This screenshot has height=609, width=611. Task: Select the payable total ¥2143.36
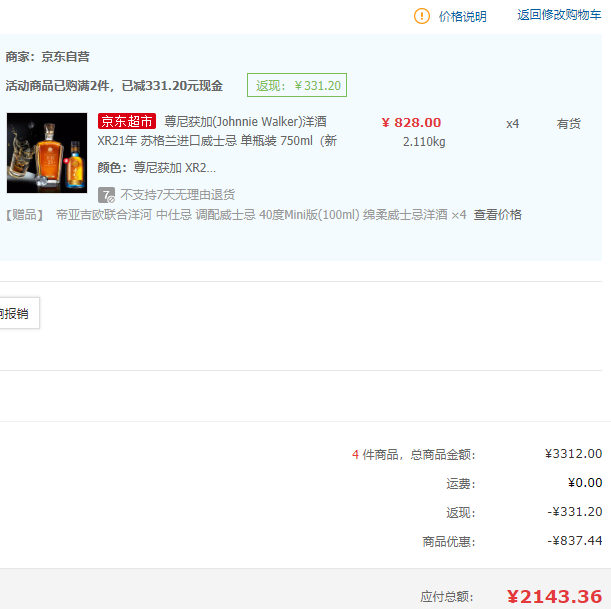click(x=554, y=597)
